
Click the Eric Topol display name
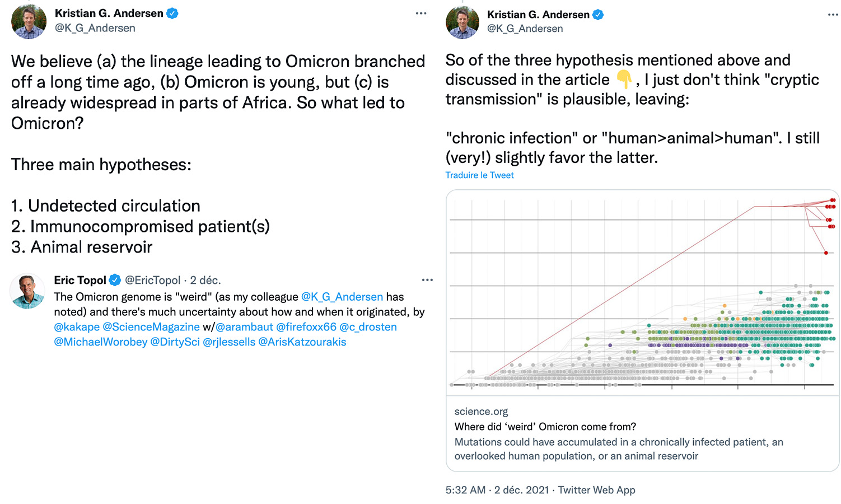[80, 280]
